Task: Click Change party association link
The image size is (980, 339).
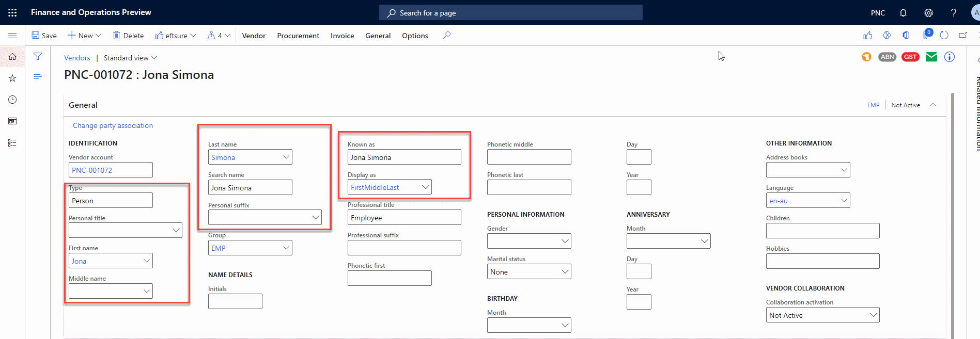Action: point(113,125)
